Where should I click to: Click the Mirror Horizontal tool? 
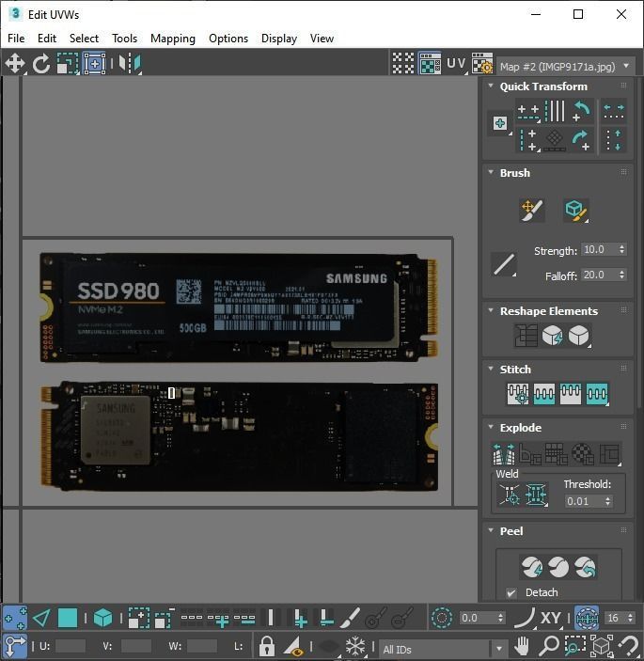(130, 64)
